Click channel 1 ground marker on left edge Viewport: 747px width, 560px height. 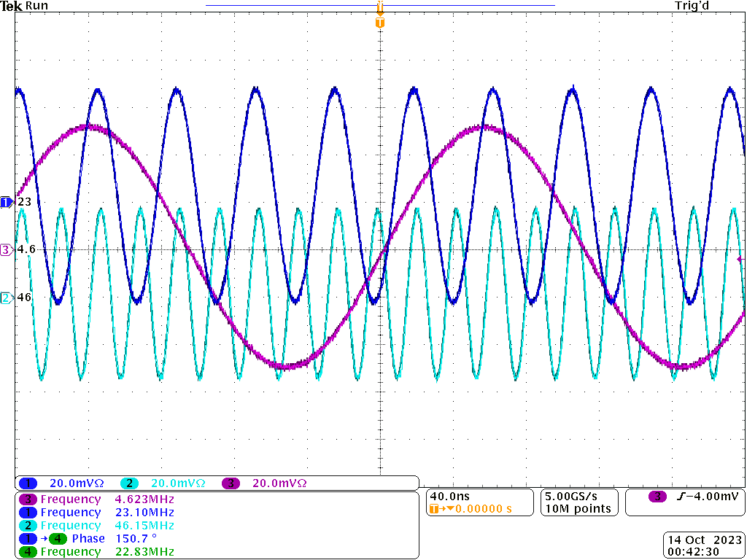[x=7, y=202]
